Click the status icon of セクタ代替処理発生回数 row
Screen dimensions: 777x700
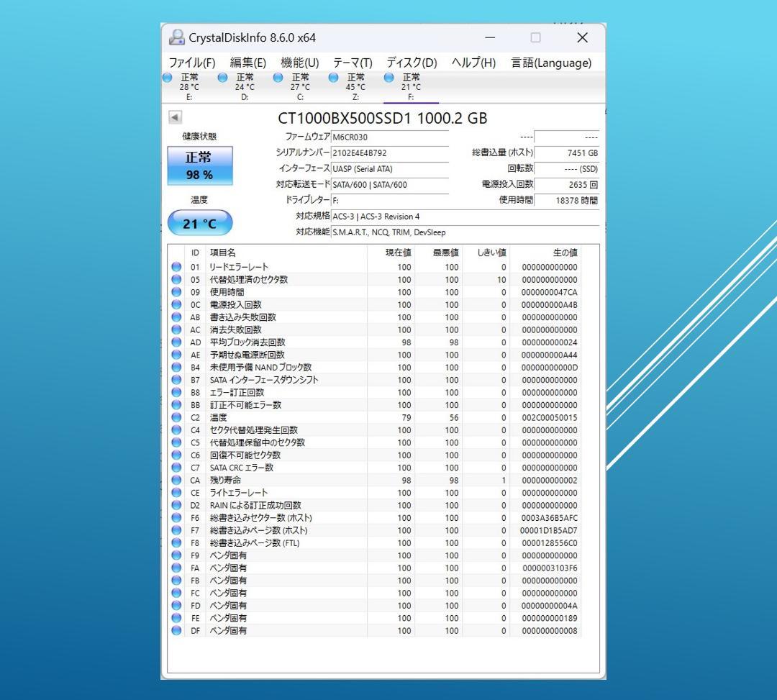click(176, 429)
